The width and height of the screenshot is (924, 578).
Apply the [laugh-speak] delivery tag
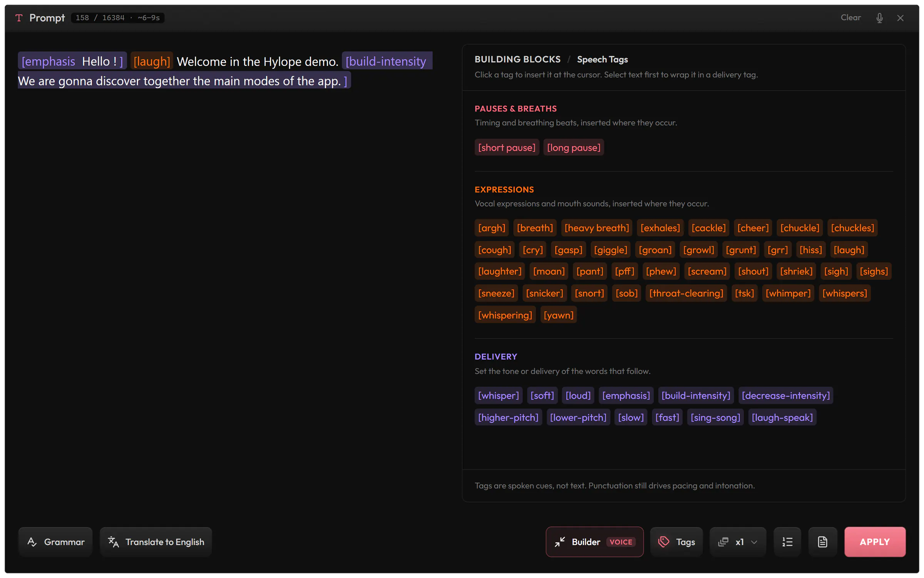click(782, 417)
